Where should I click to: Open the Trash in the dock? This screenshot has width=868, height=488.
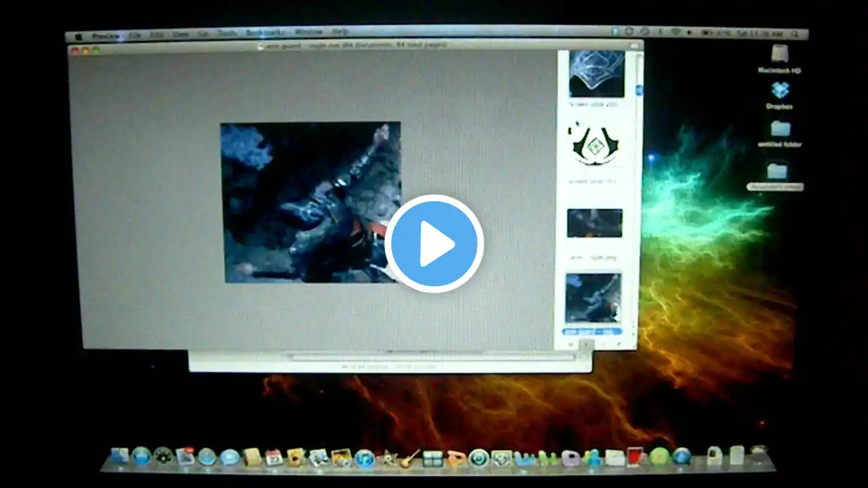click(759, 454)
